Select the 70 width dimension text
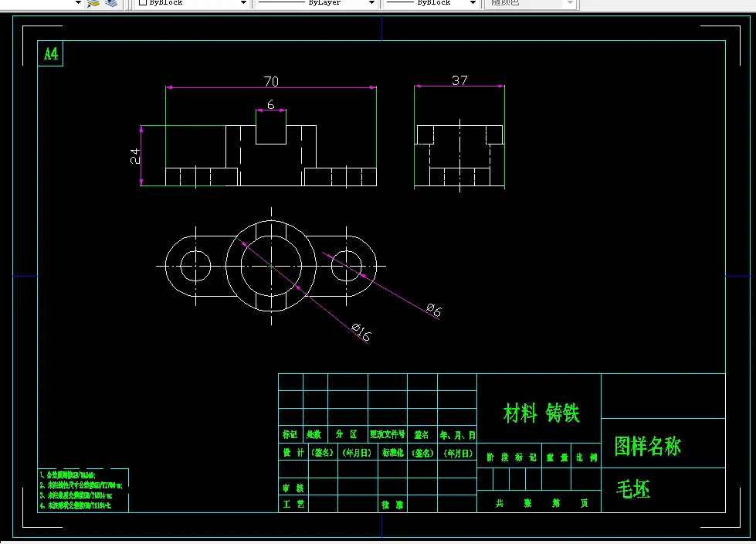 (x=271, y=81)
